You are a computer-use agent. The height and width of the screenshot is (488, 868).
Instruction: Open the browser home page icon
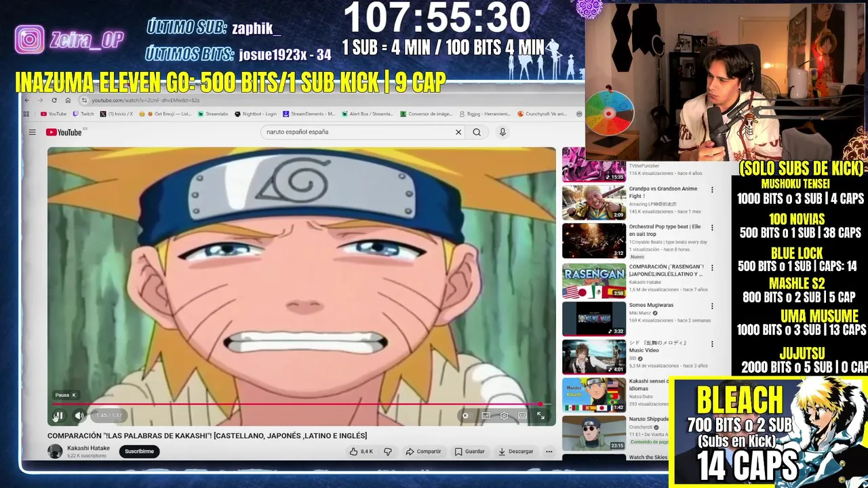coord(68,100)
